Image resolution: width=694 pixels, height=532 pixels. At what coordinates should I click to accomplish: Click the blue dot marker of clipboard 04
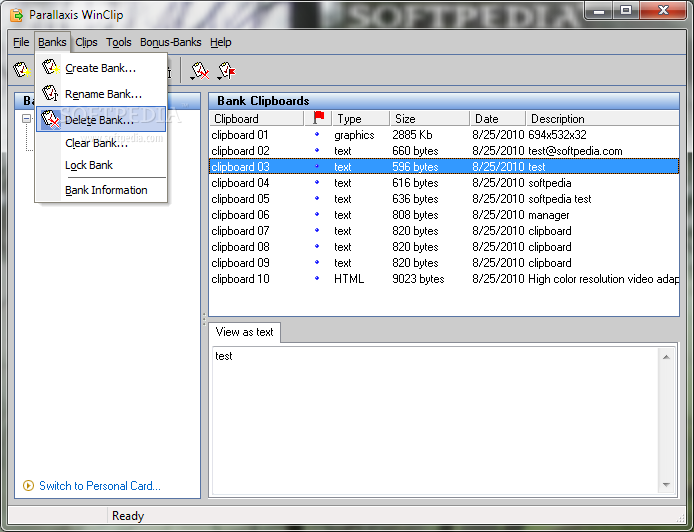click(317, 182)
